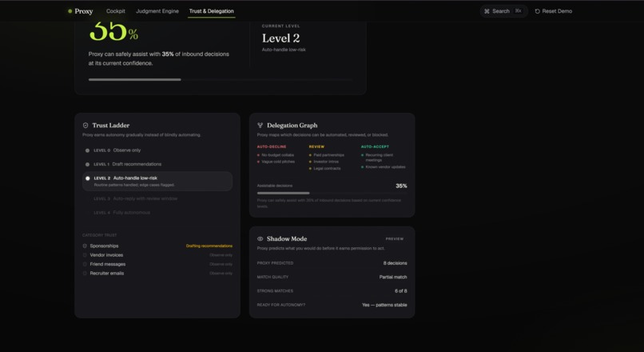Click the Legal contracts item

click(x=327, y=168)
